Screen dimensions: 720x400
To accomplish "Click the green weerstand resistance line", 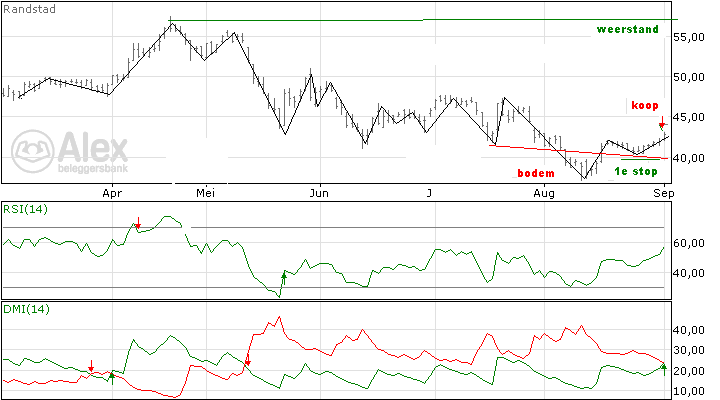I will pos(424,20).
